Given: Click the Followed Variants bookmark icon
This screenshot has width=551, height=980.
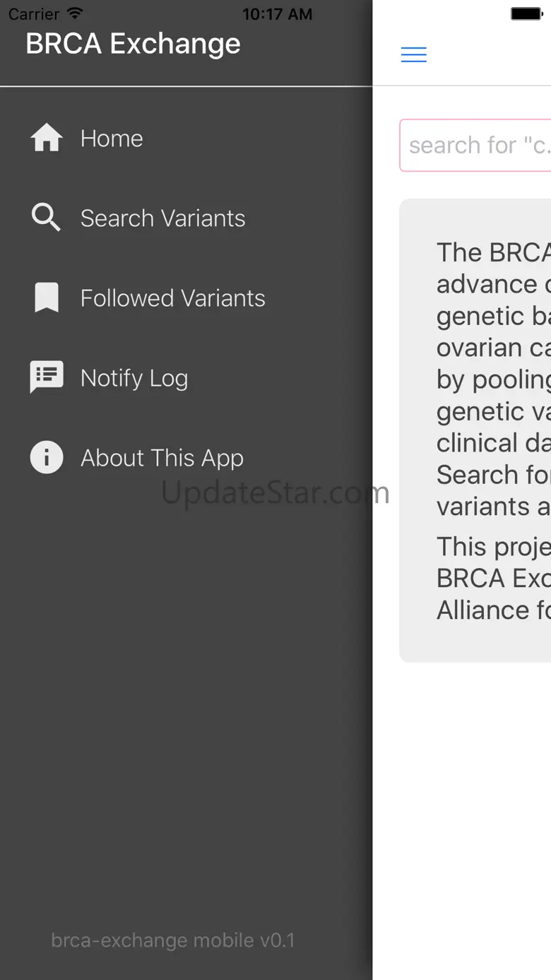Looking at the screenshot, I should pos(47,297).
